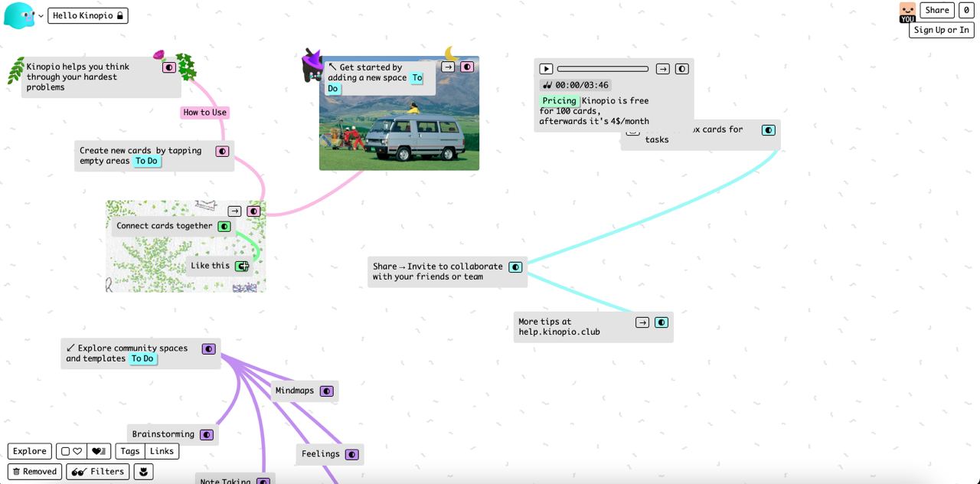The image size is (980, 484).
Task: Click Sign Up or In
Action: pos(942,30)
